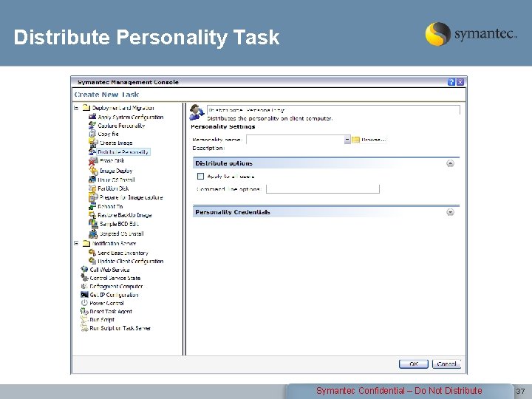Close the Symantec Management Console dialog

460,82
